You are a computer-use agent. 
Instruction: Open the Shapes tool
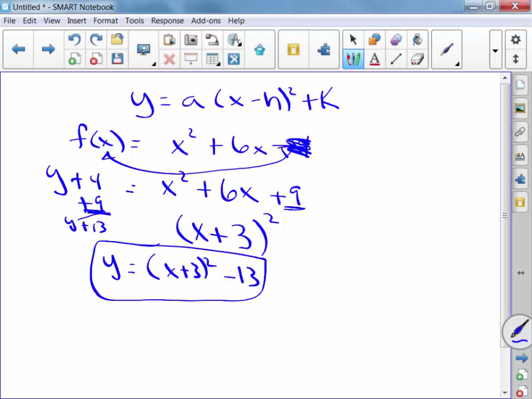[374, 40]
